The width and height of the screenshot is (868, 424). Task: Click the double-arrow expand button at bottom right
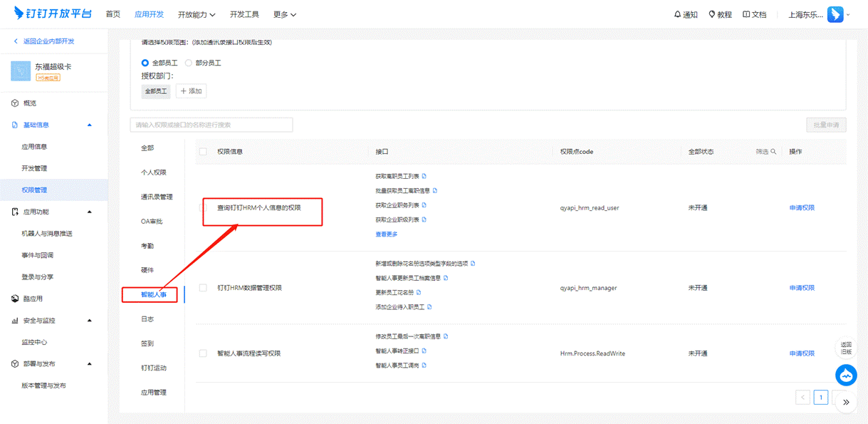(846, 402)
